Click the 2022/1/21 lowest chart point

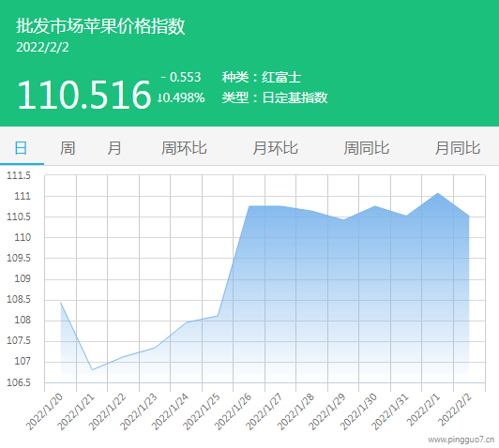point(92,370)
